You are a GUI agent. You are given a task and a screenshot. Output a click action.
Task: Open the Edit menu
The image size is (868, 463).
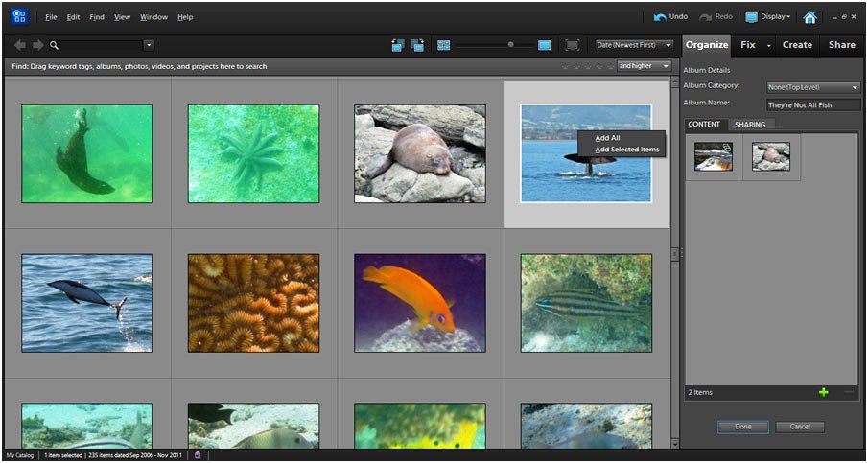pos(73,17)
